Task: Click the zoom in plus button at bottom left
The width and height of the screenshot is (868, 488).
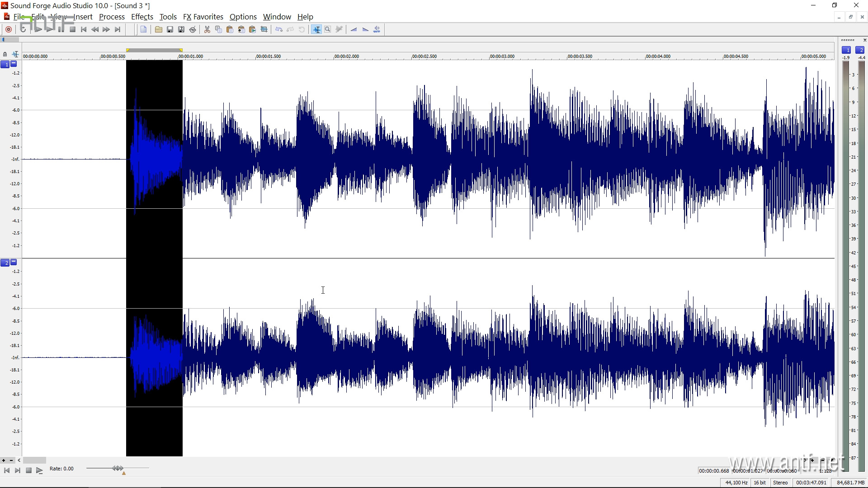Action: (4, 460)
